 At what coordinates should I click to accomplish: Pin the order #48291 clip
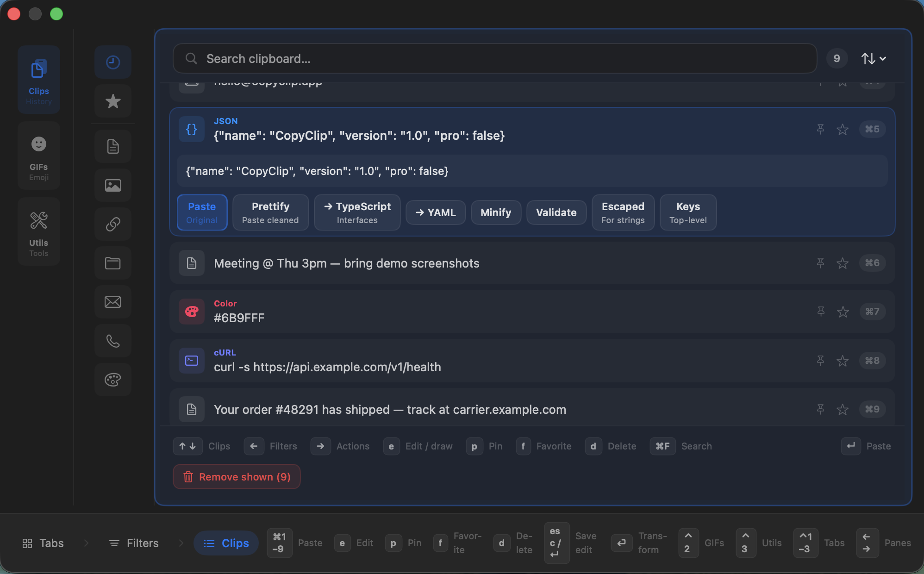[820, 409]
